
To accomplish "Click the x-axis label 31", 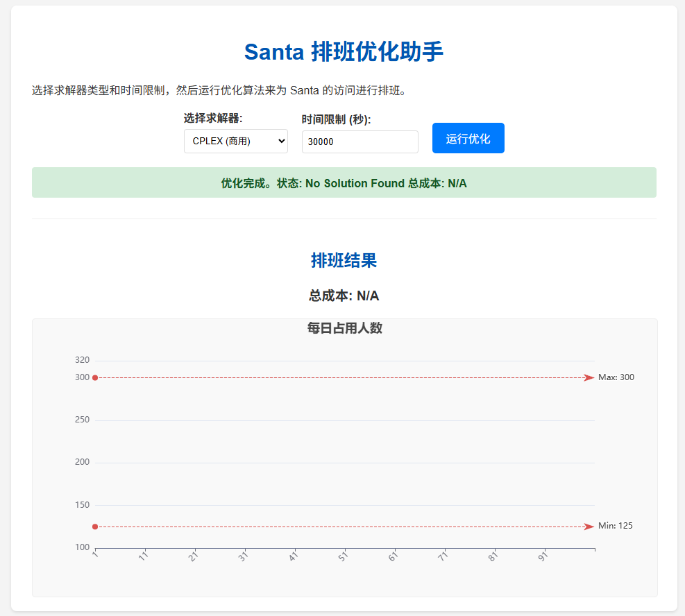I will coord(243,556).
